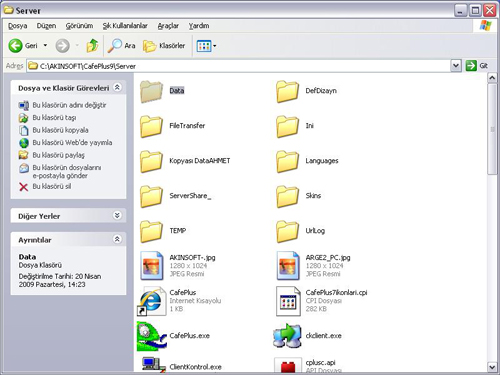Click the Git go button

pyautogui.click(x=477, y=66)
